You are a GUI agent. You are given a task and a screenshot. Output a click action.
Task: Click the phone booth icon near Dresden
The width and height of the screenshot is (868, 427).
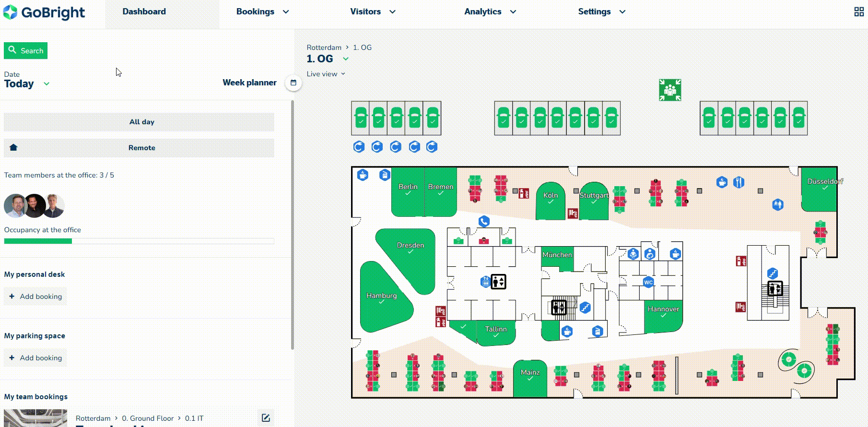484,221
